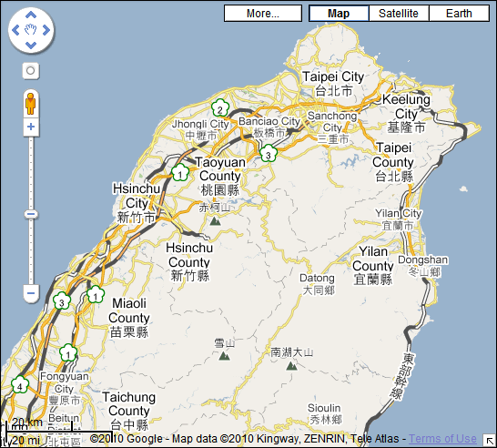Click marker 2 near Jhongli City
The width and height of the screenshot is (497, 448).
[220, 108]
